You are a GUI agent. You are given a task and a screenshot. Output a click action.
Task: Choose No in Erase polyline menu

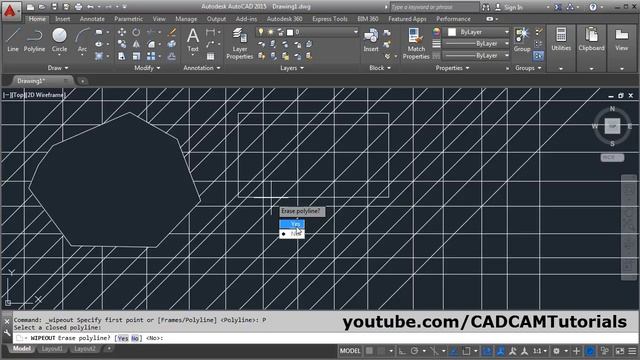(x=292, y=234)
